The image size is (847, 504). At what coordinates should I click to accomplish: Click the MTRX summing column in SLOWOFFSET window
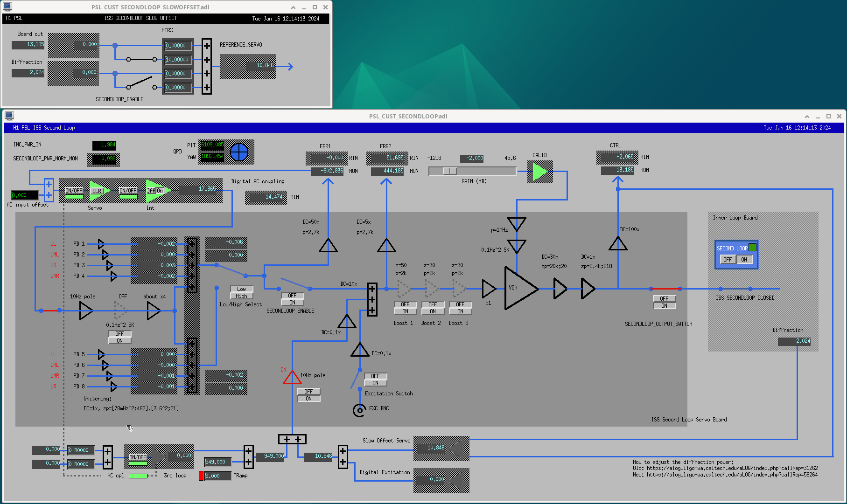click(207, 66)
